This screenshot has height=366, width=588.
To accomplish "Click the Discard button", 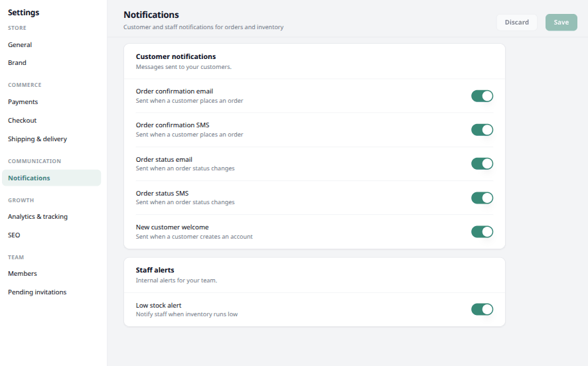I will click(x=517, y=22).
